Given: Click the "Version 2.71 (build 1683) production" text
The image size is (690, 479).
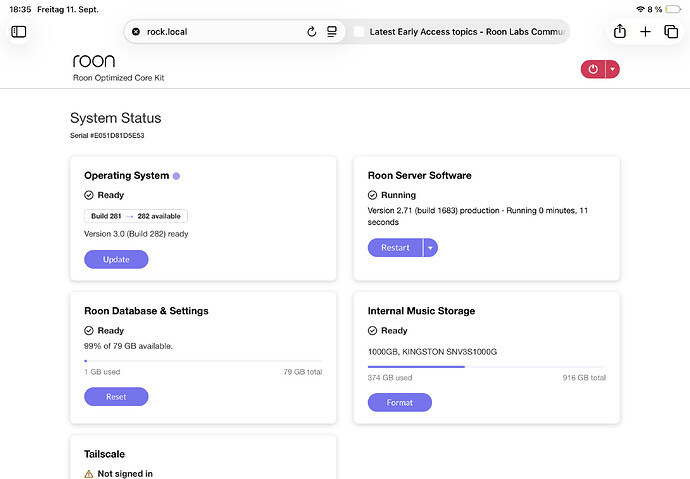Looking at the screenshot, I should pos(433,211).
